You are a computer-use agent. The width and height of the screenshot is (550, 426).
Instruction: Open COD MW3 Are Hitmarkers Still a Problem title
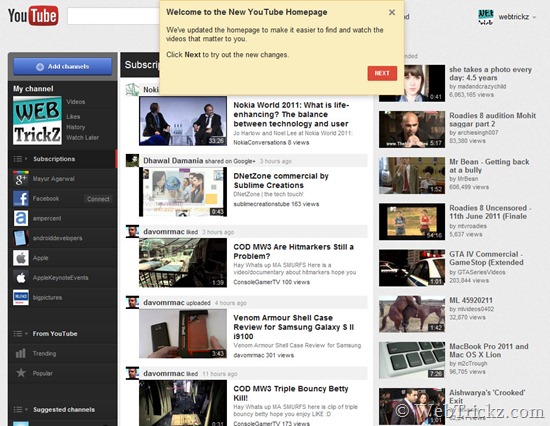tap(294, 251)
